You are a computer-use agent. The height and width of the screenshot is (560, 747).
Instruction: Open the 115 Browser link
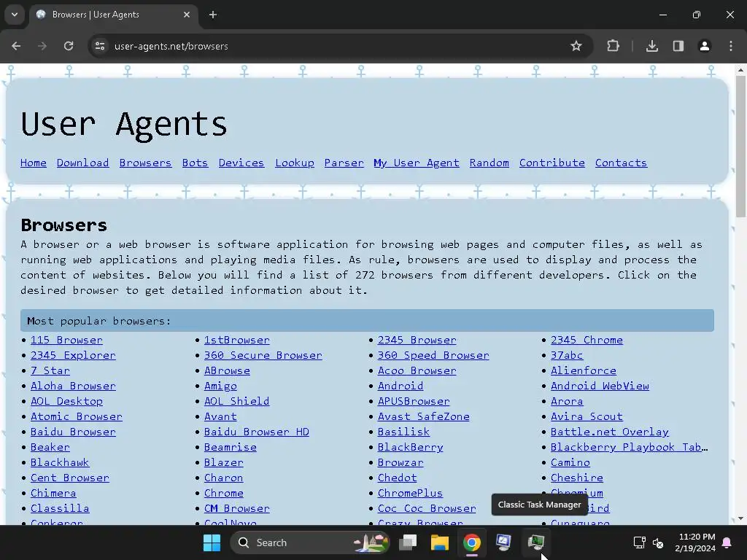(x=66, y=340)
